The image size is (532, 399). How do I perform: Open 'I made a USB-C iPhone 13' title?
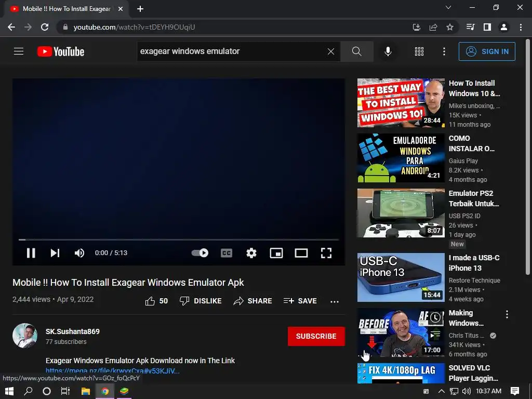coord(474,263)
